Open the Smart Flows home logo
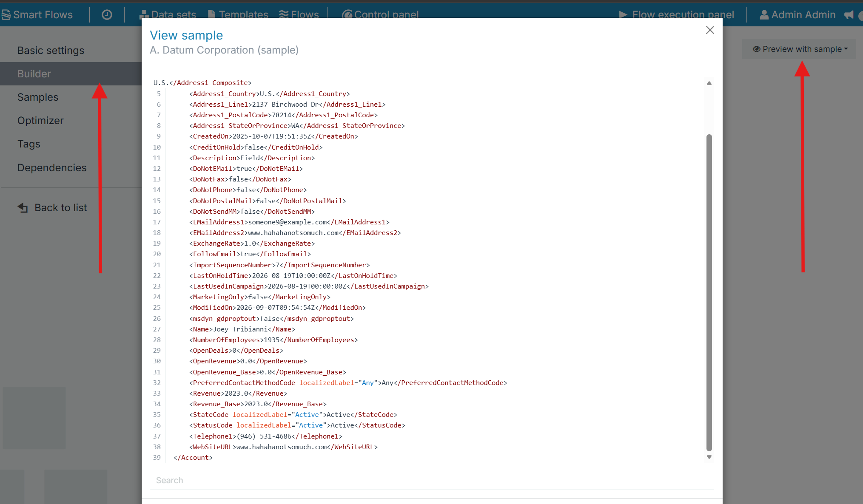This screenshot has width=863, height=504. 37,15
